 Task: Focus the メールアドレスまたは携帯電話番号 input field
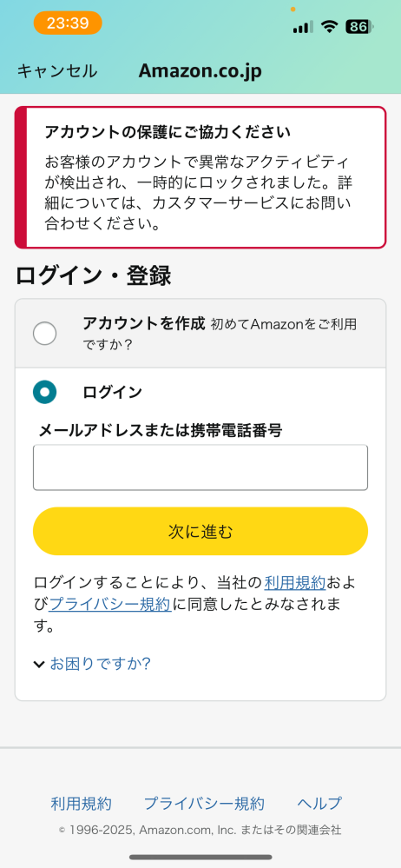coord(200,467)
